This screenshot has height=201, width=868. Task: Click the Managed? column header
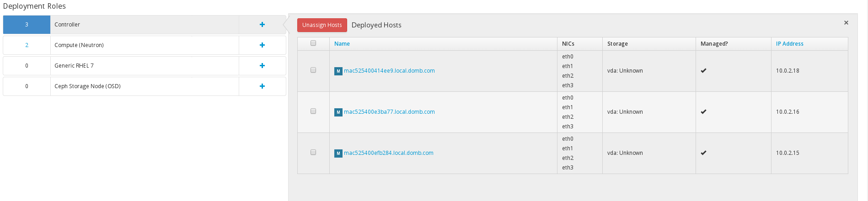coord(714,44)
